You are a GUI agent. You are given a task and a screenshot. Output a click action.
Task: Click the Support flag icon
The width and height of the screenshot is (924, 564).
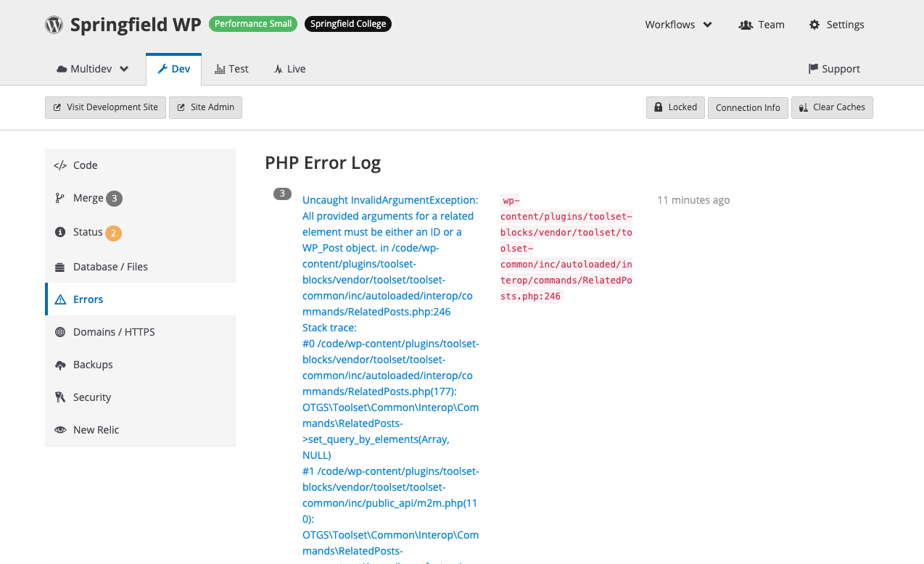[813, 69]
